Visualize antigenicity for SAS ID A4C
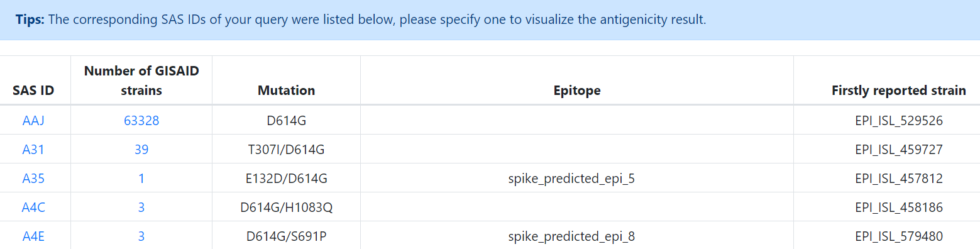980x249 pixels. pos(33,207)
